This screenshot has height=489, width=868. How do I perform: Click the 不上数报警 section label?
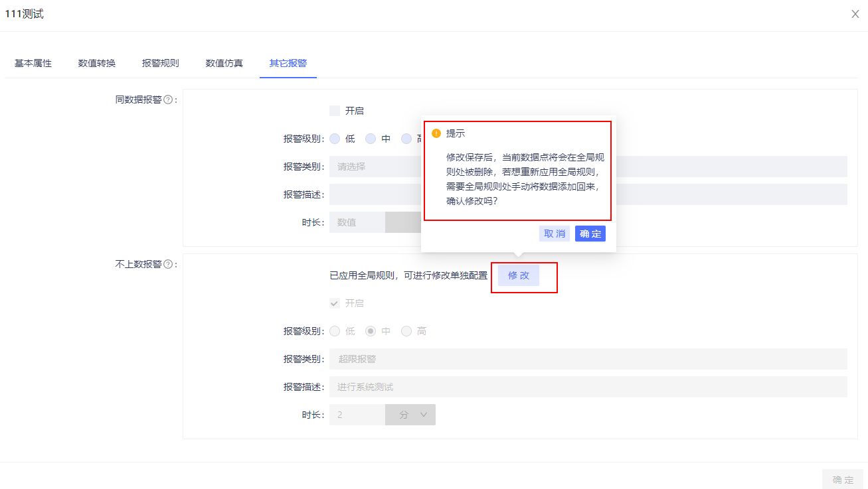coord(139,264)
